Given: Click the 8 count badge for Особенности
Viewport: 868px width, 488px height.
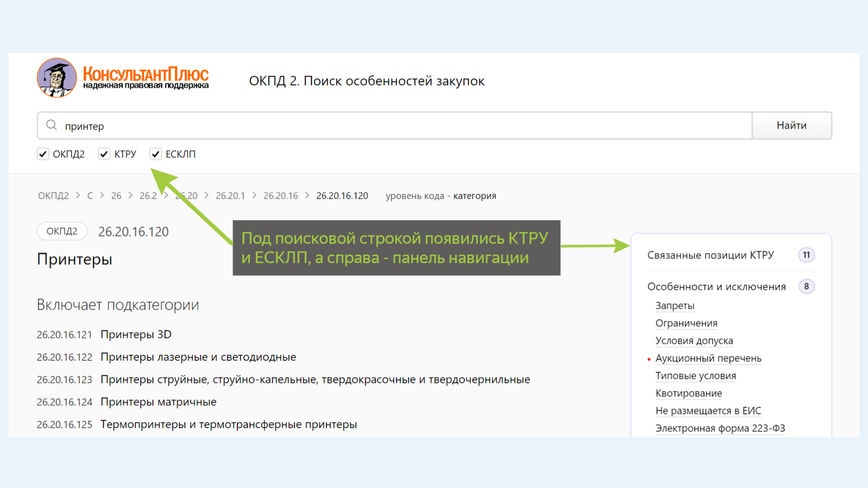Looking at the screenshot, I should click(806, 286).
